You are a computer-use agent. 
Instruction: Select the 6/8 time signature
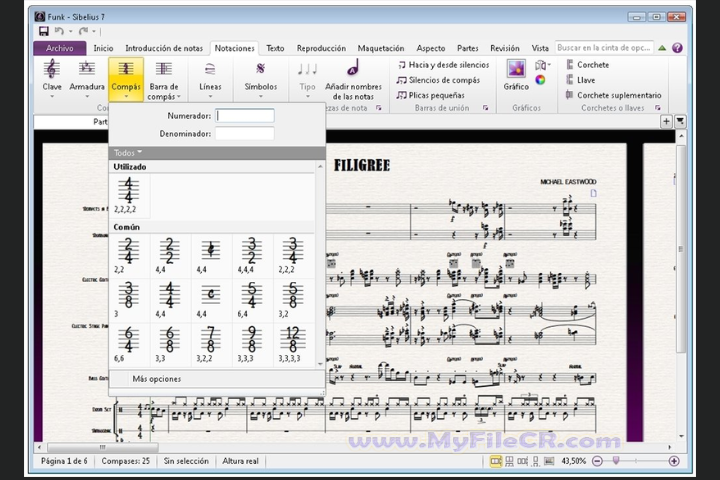pos(169,344)
